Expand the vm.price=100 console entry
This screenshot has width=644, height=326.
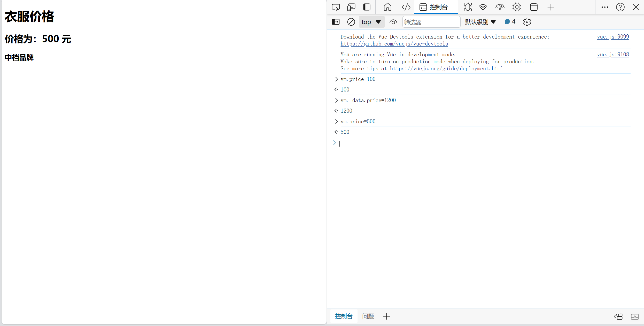336,79
